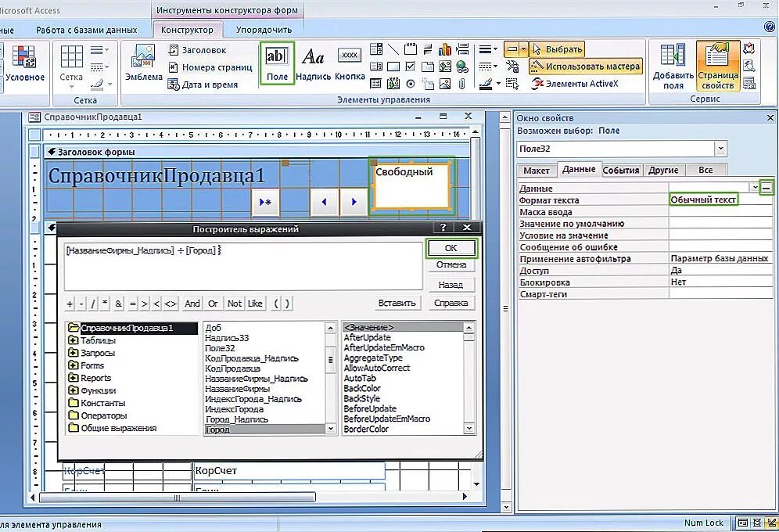Open Работа с базами данных tab
The width and height of the screenshot is (779, 532).
(x=87, y=30)
